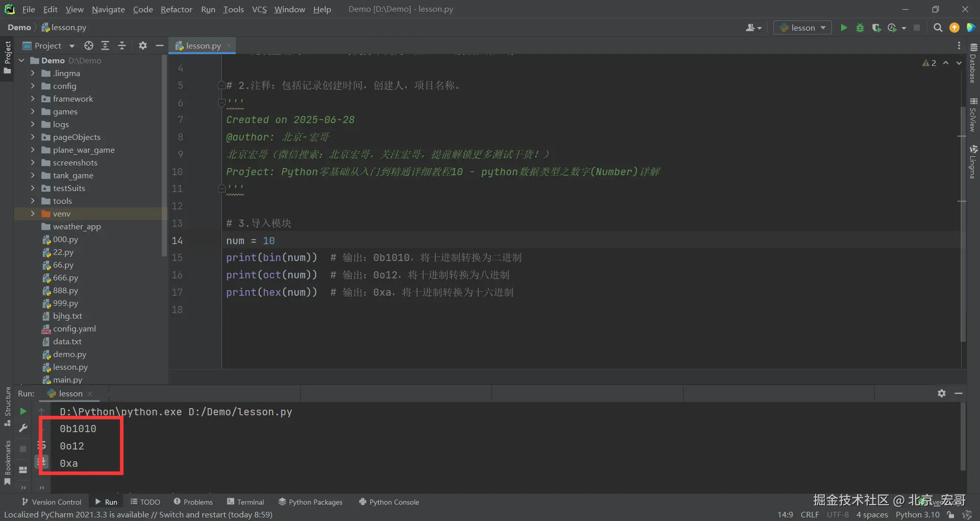Click the 14:9 cursor position indicator
Image resolution: width=980 pixels, height=521 pixels.
(x=785, y=514)
